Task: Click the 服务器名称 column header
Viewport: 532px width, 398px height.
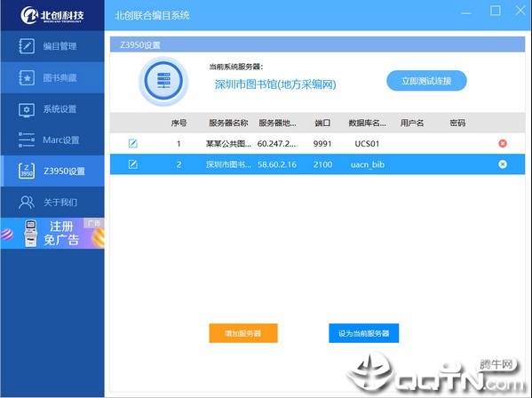Action: pos(228,123)
